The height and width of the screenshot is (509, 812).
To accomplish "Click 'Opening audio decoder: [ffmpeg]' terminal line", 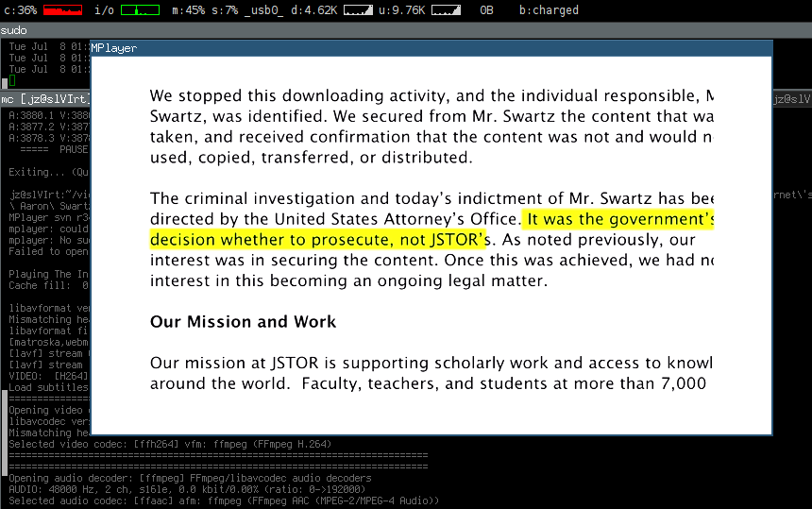I will (x=190, y=478).
